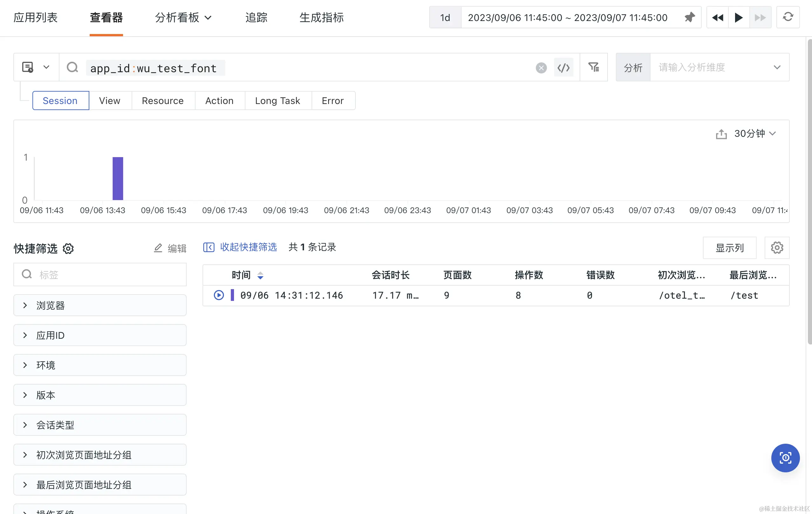Image resolution: width=812 pixels, height=514 pixels.
Task: Click the saved-search history icon
Action: pos(28,67)
